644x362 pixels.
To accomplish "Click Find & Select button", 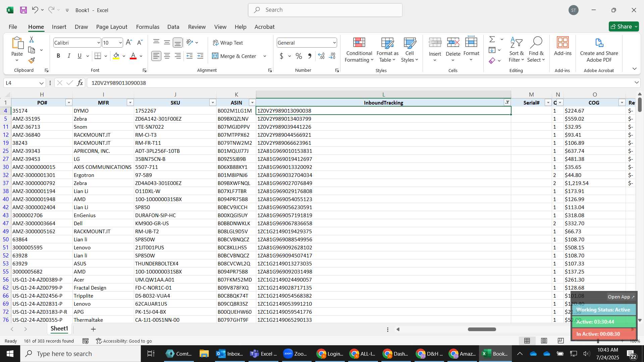I will click(x=536, y=50).
